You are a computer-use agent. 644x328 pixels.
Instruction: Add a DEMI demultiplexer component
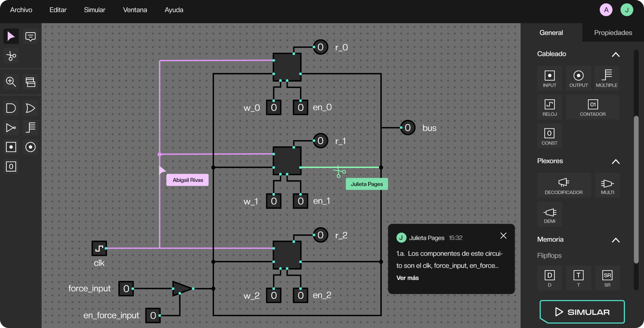[550, 214]
